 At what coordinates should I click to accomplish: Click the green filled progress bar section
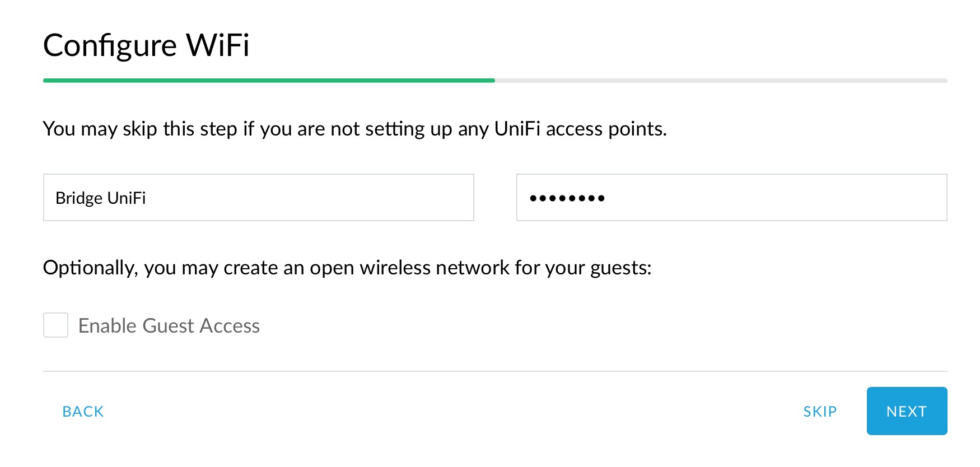[x=269, y=81]
